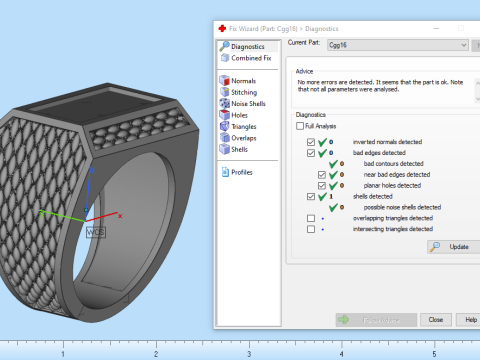Viewport: 480px width, 360px height.
Task: Click ruler mark 3 at bottom
Action: (x=249, y=354)
